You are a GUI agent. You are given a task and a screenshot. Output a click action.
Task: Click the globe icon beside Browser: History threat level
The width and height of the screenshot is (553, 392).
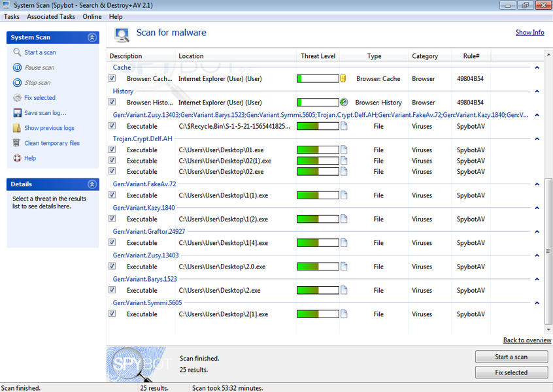[x=344, y=102]
